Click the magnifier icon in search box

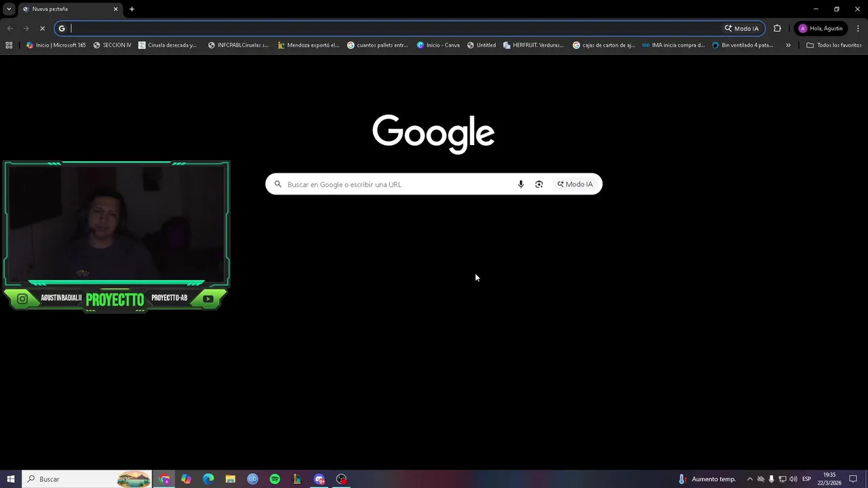click(278, 184)
